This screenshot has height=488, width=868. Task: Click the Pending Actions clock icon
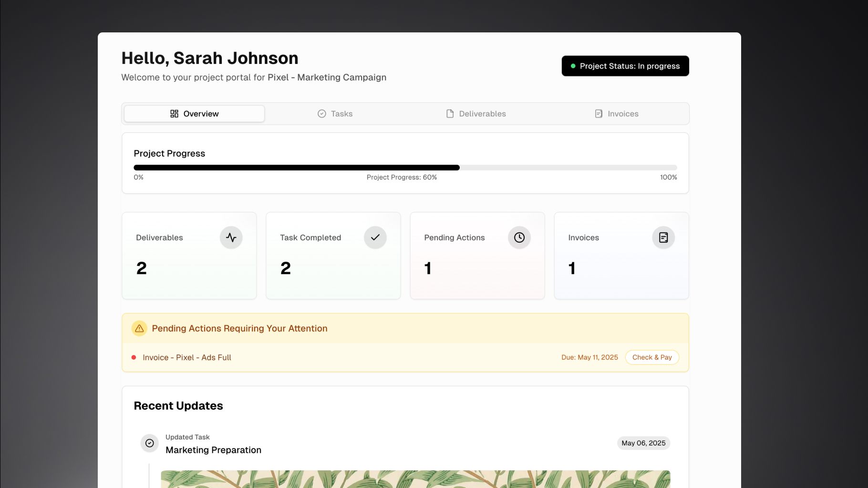[519, 237]
